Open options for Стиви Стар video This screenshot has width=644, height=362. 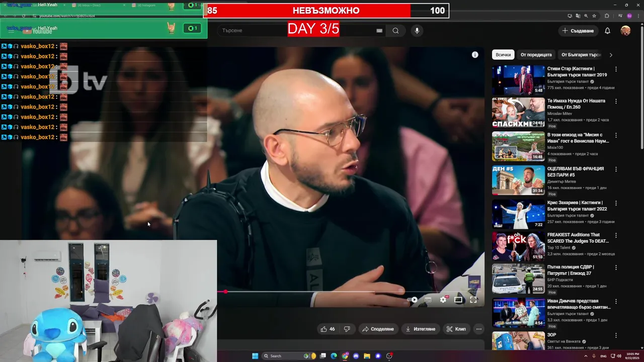click(616, 69)
